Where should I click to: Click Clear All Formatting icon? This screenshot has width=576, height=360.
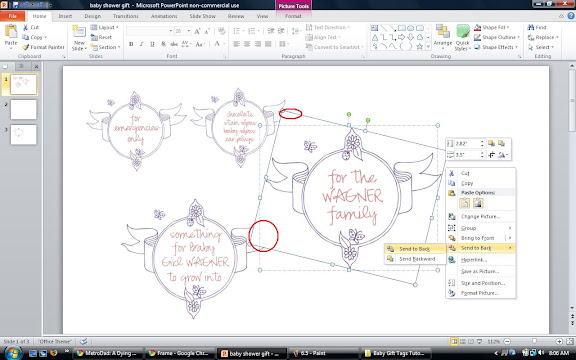coord(222,31)
